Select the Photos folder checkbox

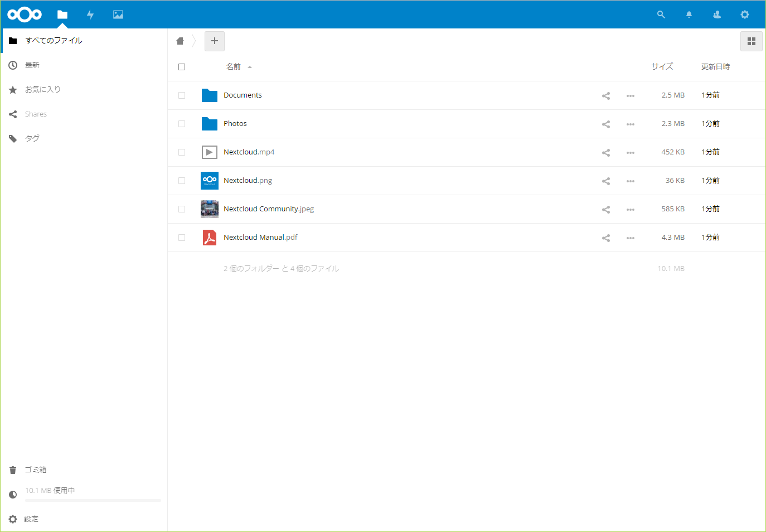[182, 124]
